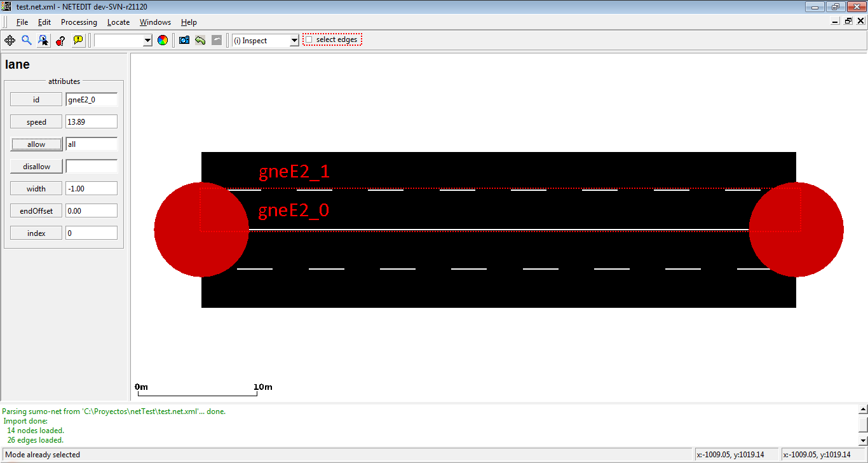Screen dimensions: 868x463
Task: Click the green undo arrow
Action: [200, 40]
